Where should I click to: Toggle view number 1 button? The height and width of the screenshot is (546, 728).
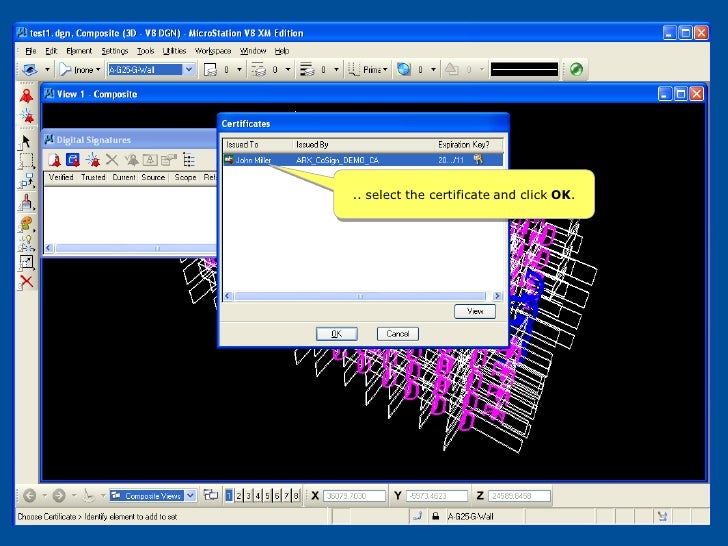[x=229, y=495]
